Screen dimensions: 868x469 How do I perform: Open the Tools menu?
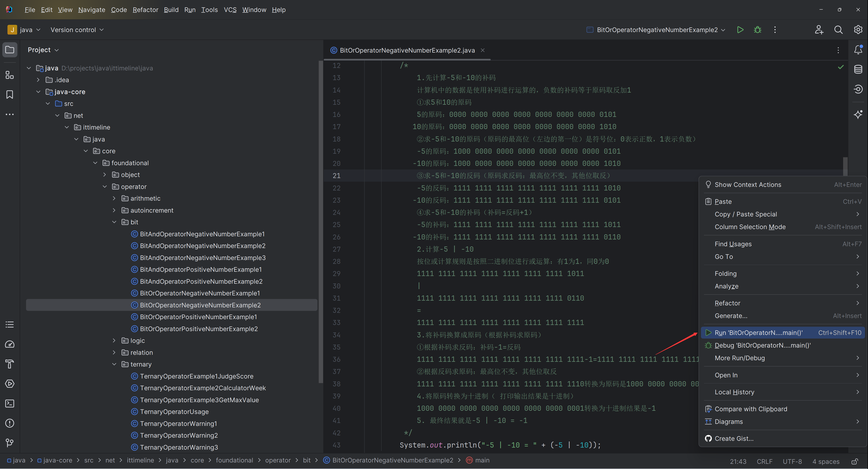coord(209,10)
